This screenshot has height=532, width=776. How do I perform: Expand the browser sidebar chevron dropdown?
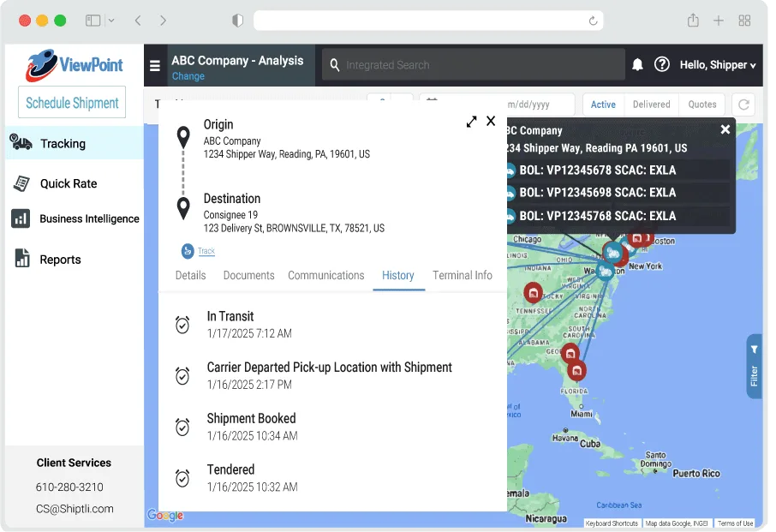click(x=111, y=21)
